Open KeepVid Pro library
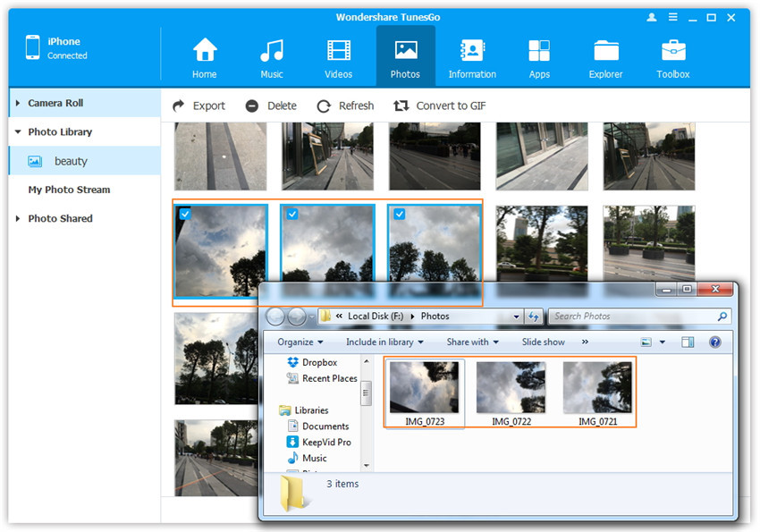Viewport: 760px width, 532px height. pos(319,443)
